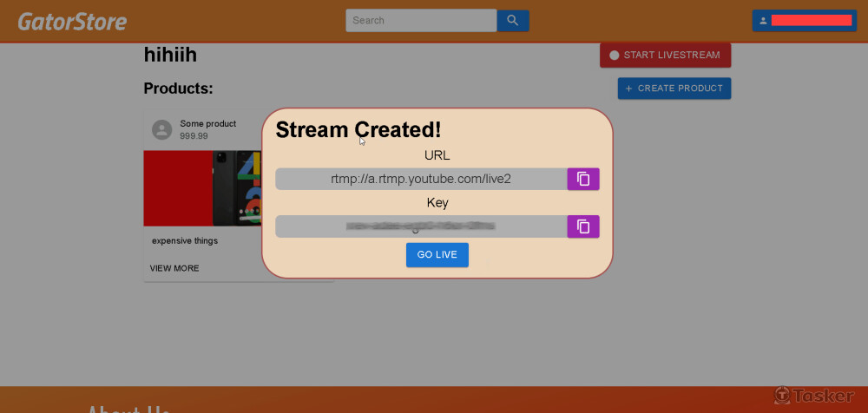Open VIEW MORE on Some product
Screen dimensions: 868x413
pos(174,268)
